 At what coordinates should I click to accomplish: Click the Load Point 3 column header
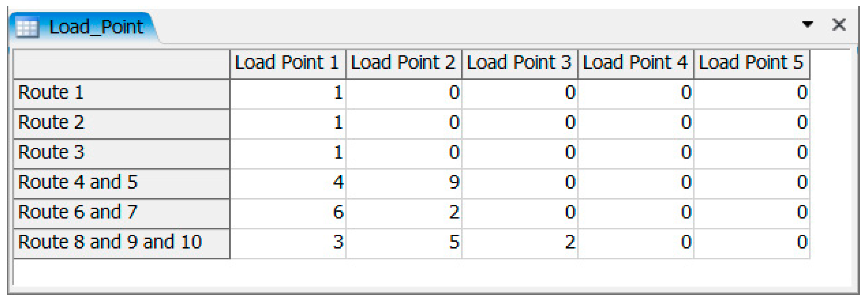519,63
